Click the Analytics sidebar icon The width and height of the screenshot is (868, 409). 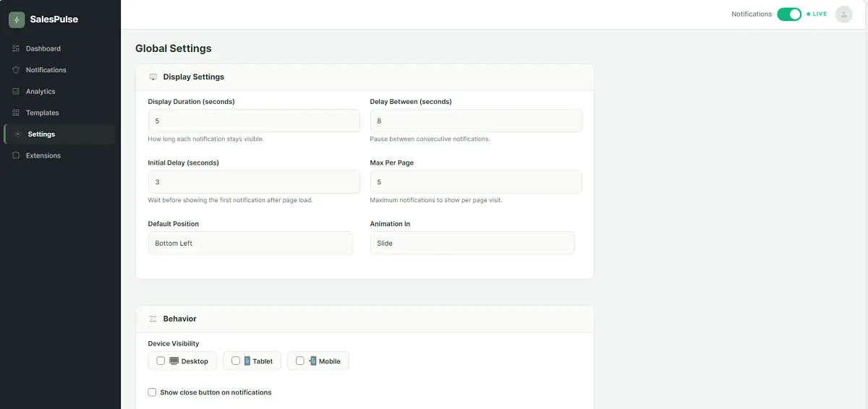(x=16, y=92)
